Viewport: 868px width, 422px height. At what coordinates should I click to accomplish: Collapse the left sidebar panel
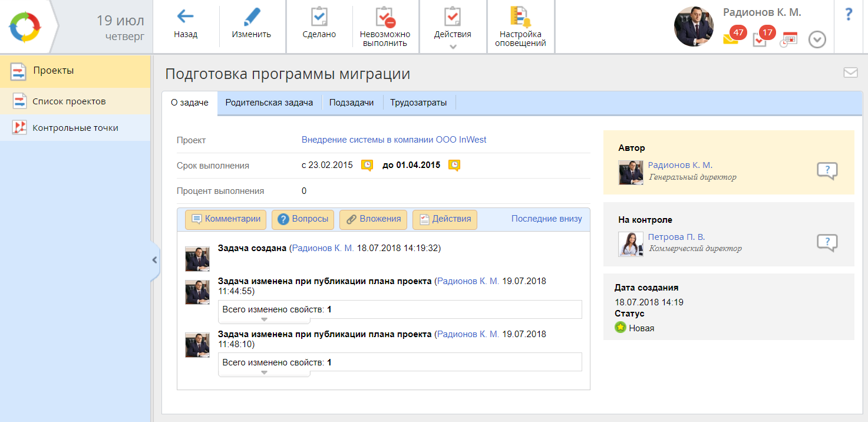154,260
